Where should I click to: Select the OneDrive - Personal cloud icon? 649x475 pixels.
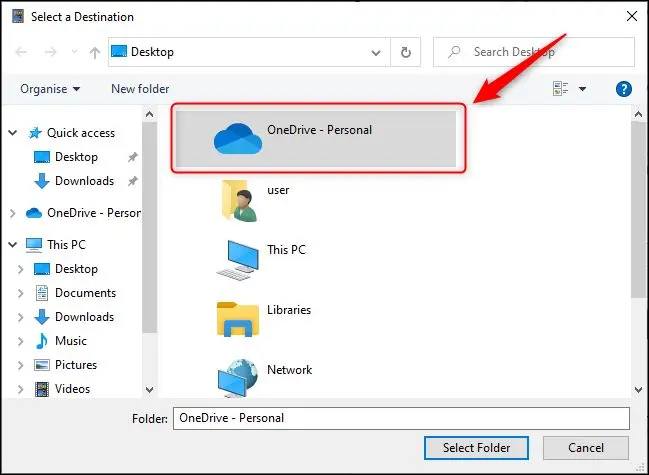click(238, 139)
